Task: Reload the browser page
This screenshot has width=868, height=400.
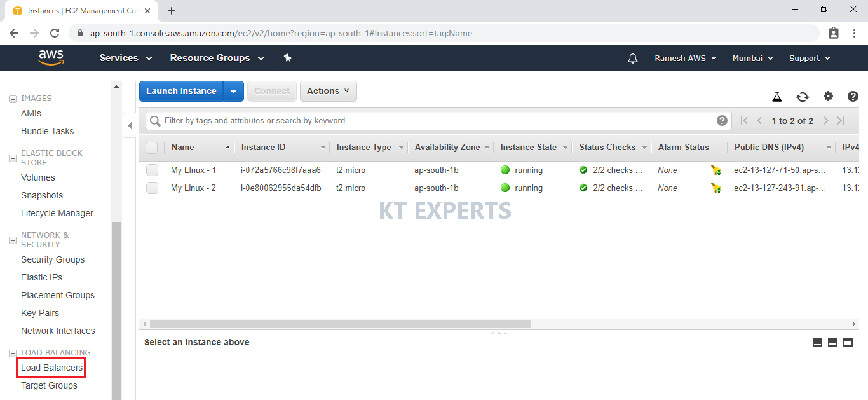Action: [55, 33]
